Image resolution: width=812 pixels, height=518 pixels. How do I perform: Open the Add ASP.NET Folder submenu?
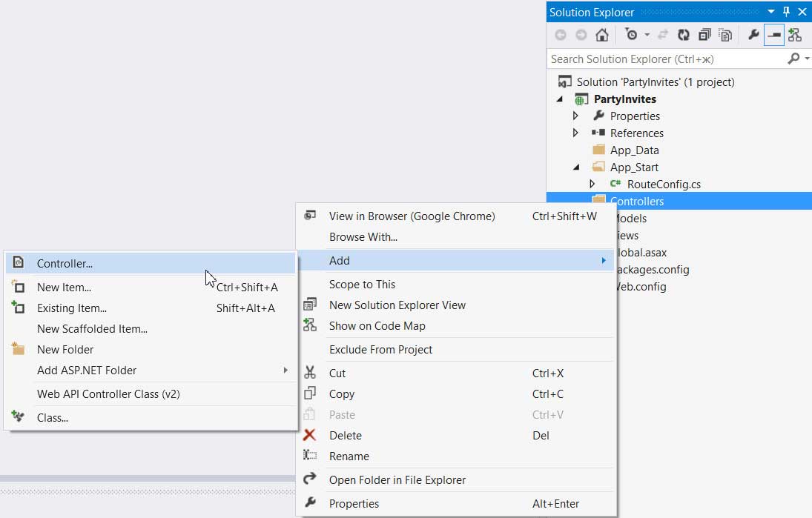click(150, 370)
